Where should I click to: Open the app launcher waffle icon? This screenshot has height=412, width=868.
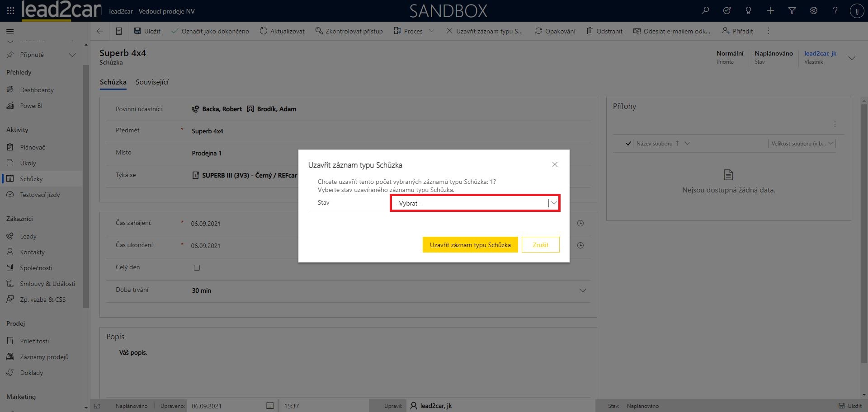10,10
